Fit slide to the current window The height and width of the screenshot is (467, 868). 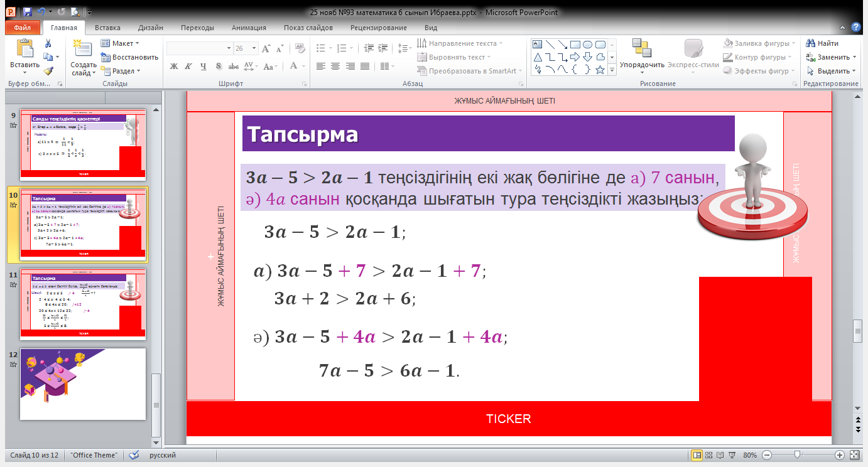pos(854,455)
